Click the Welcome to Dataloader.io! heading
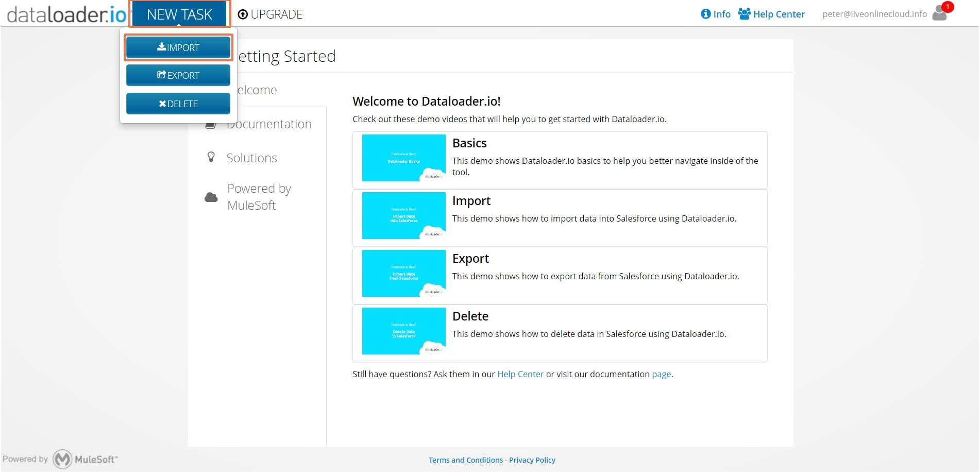The width and height of the screenshot is (980, 473). [x=427, y=102]
